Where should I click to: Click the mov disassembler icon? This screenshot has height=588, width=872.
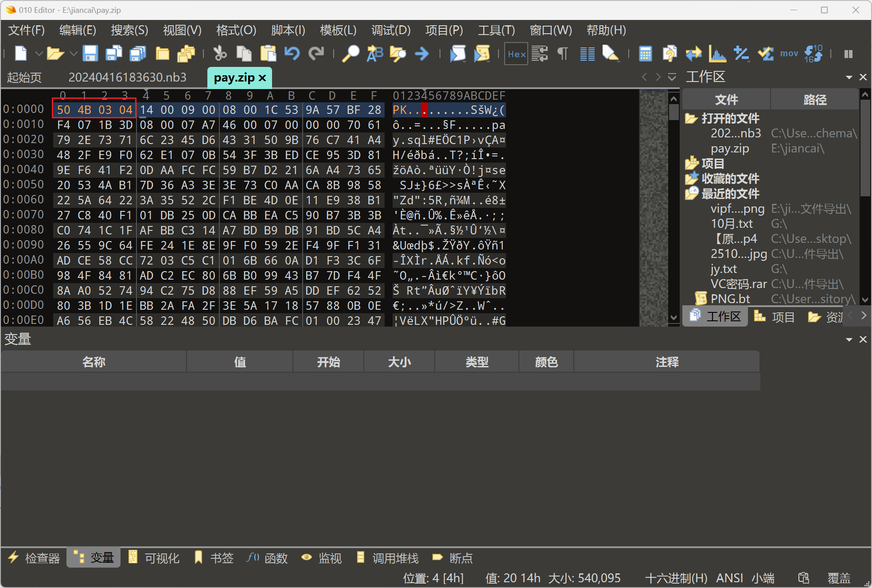(789, 54)
